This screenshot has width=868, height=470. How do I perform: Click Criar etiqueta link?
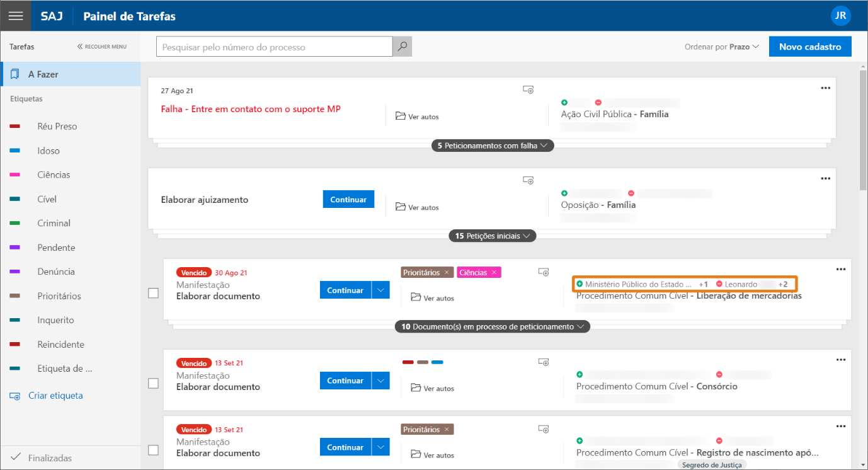pos(55,396)
